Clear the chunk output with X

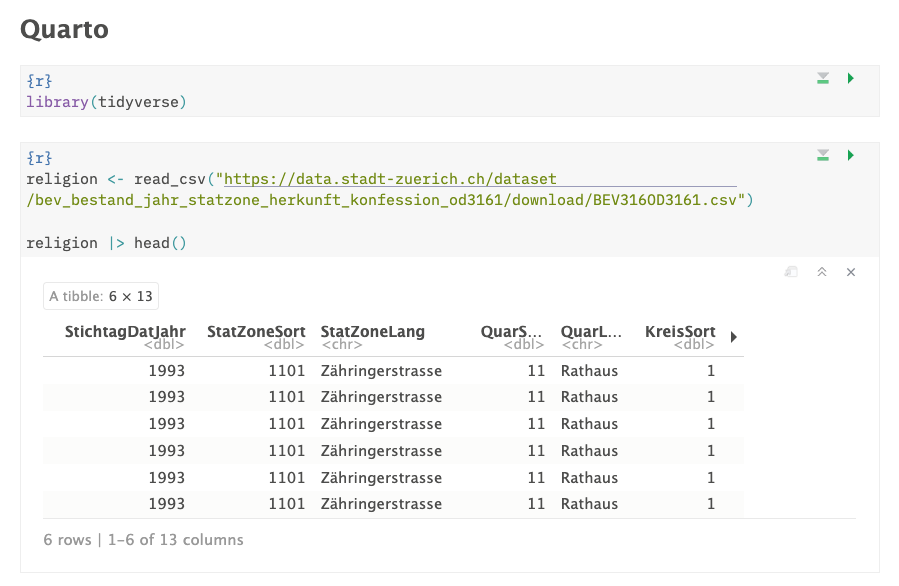[851, 272]
